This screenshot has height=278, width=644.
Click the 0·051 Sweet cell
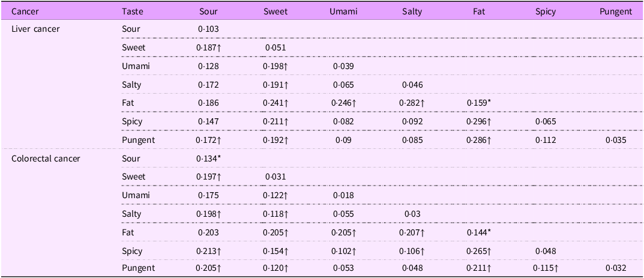pos(275,47)
